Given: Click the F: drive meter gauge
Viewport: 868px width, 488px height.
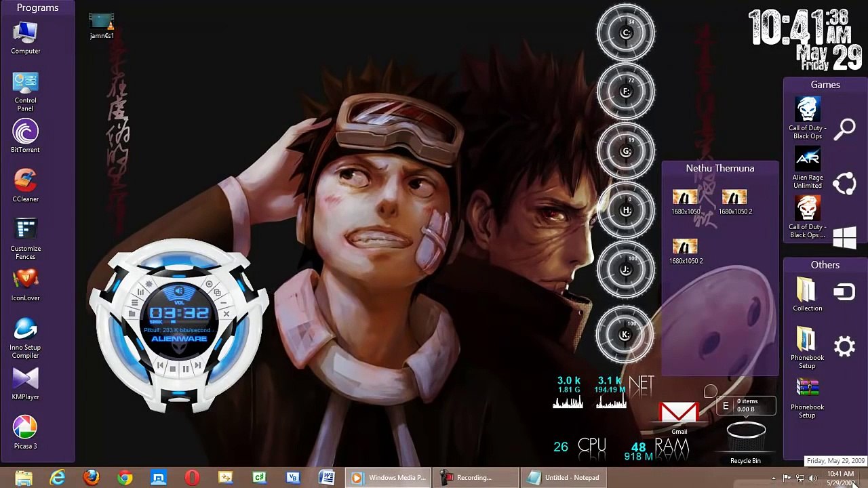Looking at the screenshot, I should 626,91.
